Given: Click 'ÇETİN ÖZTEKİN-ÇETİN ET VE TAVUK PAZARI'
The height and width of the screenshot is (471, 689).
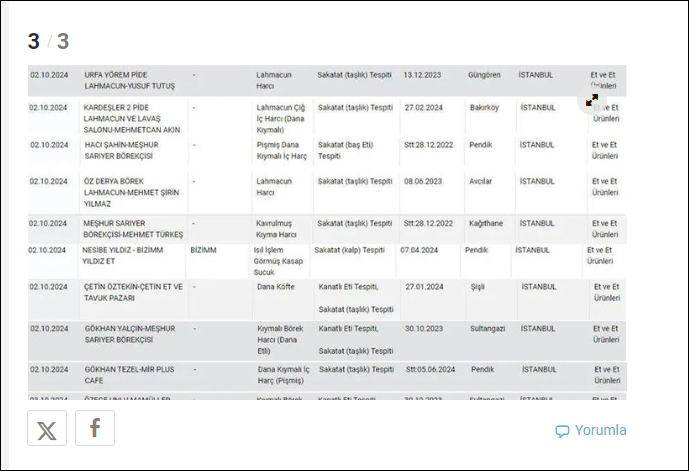Looking at the screenshot, I should 133,292.
